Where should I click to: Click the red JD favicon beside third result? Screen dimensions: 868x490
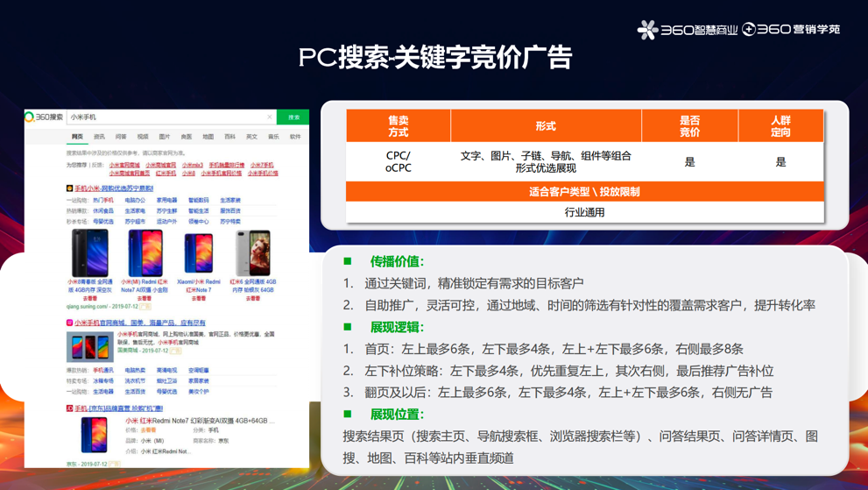(x=70, y=408)
